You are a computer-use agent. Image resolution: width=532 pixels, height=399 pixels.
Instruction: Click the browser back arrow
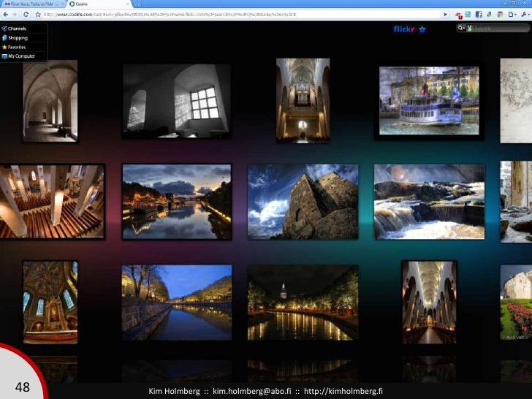pos(4,14)
